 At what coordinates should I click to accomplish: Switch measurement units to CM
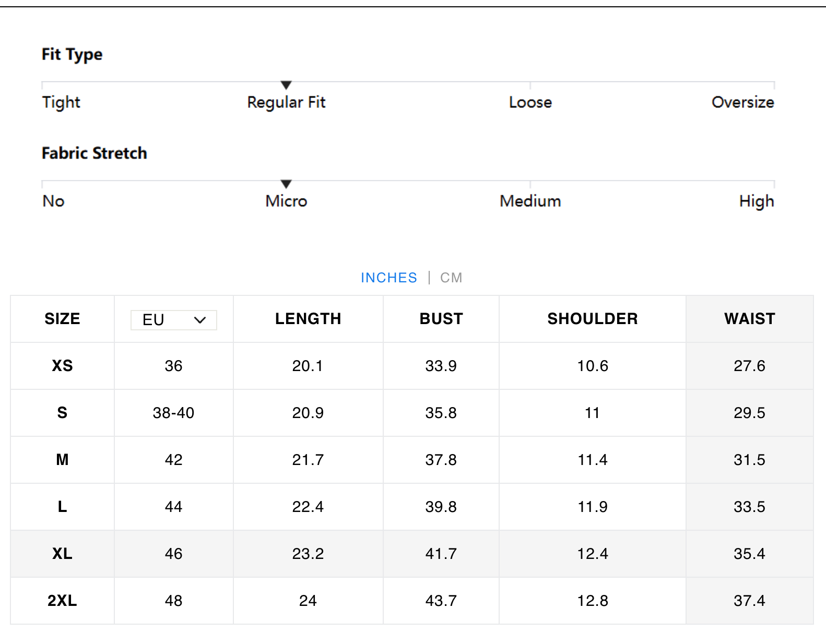(451, 278)
